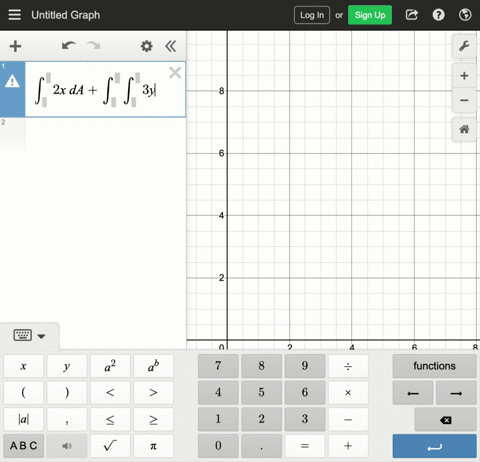Image resolution: width=480 pixels, height=462 pixels.
Task: Delete expression 1 with the X
Action: click(175, 72)
